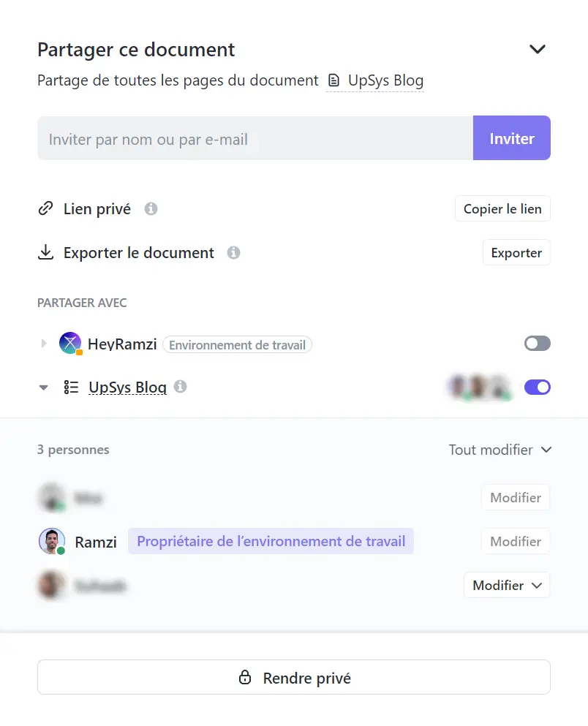Image resolution: width=588 pixels, height=726 pixels.
Task: Click the list icon beside UpSys Blog
Action: pos(71,387)
